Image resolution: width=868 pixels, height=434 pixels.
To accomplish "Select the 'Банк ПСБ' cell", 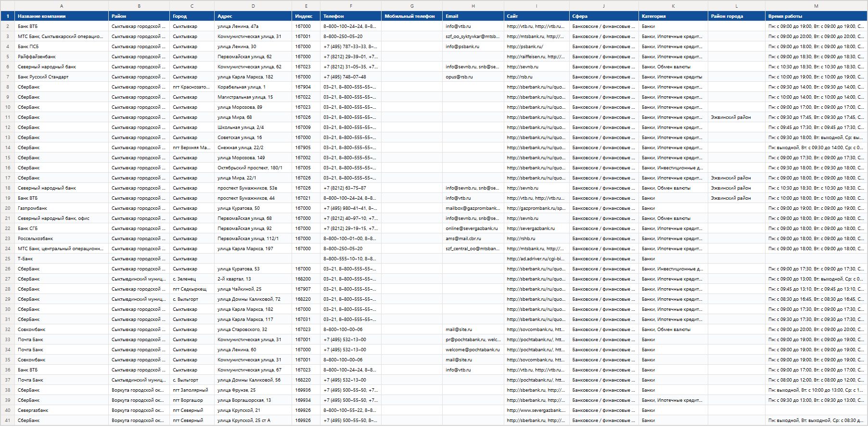I will click(62, 47).
